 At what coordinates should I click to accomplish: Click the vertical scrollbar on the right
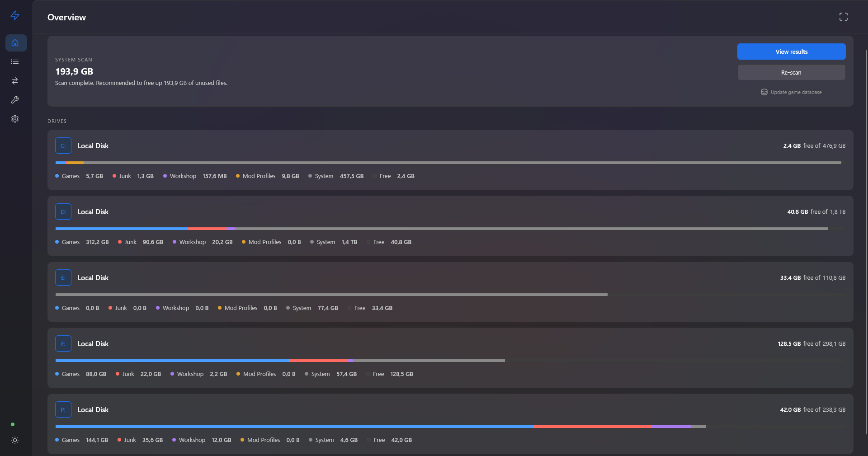[866, 242]
